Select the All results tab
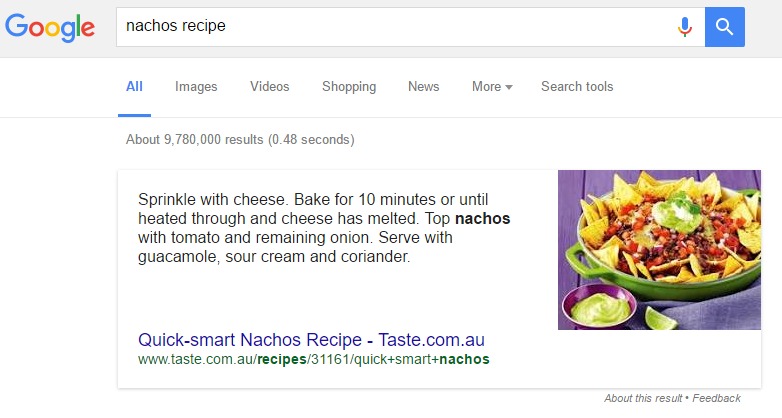Viewport: 782px width, 418px height. click(x=134, y=87)
